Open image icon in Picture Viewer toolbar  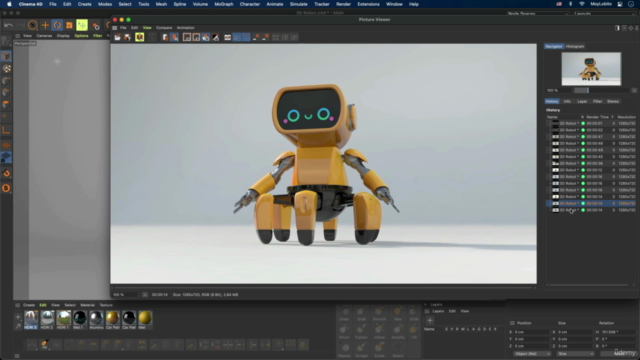coord(118,38)
